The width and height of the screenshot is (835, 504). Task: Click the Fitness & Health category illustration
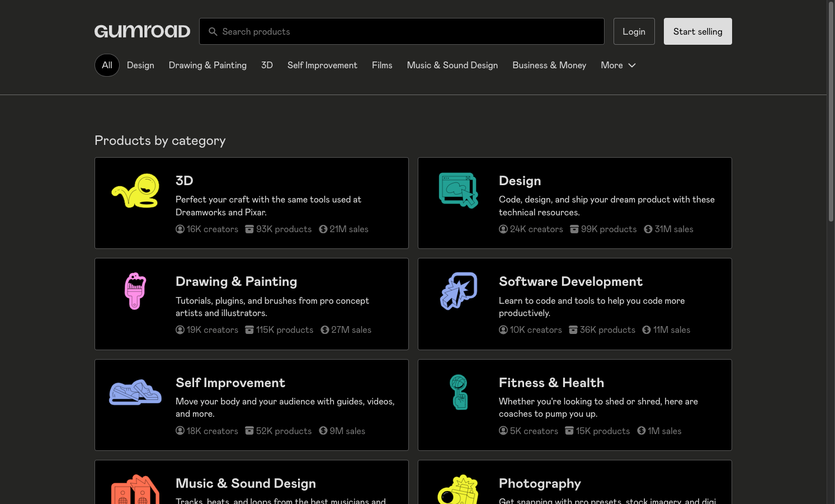(459, 392)
